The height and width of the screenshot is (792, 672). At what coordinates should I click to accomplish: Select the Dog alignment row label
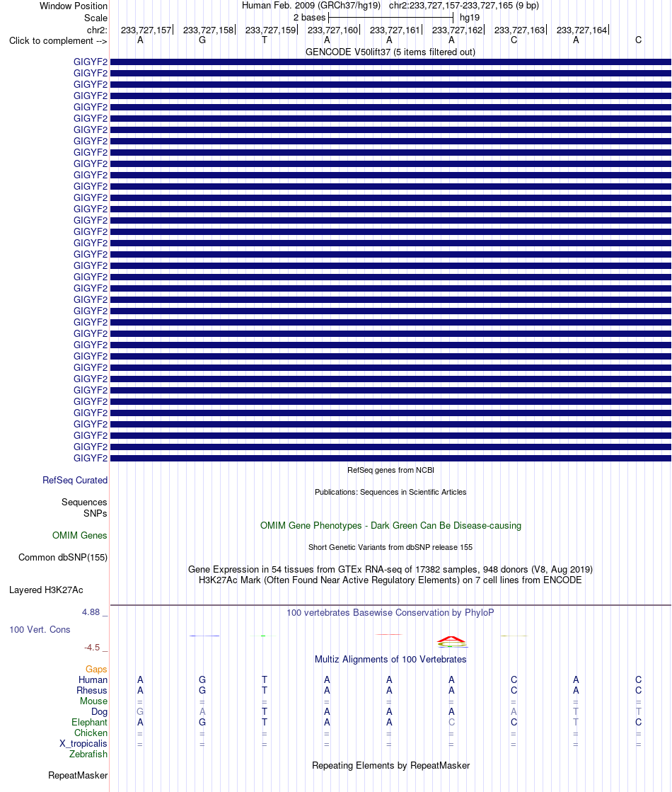pos(99,712)
